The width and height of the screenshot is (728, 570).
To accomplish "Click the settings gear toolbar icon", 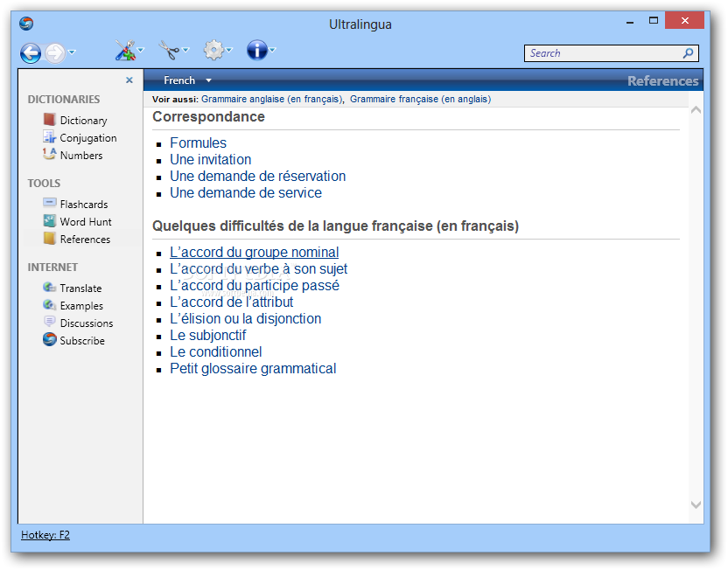I will (x=213, y=50).
